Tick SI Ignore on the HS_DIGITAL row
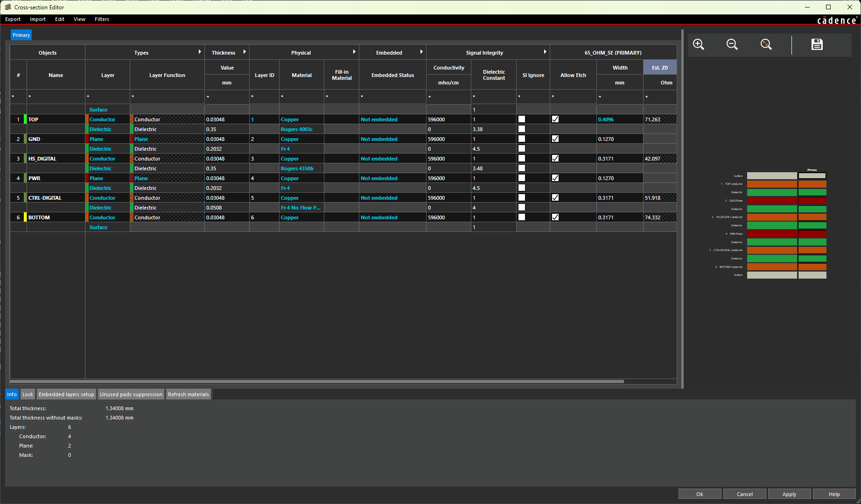Viewport: 861px width, 504px height. 522,159
